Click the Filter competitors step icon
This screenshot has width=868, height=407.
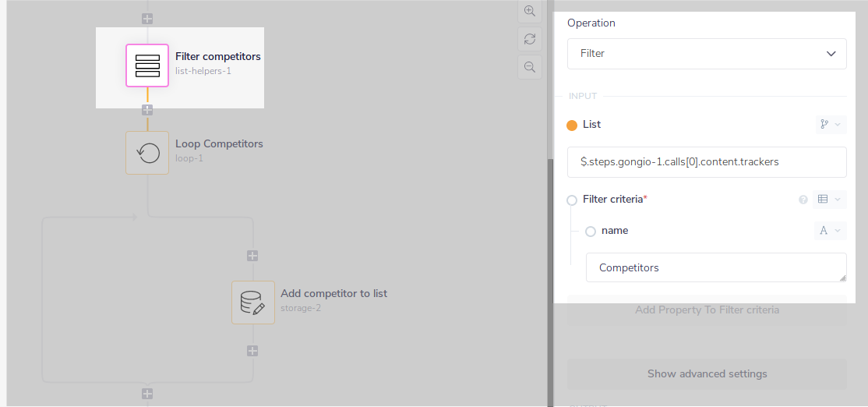pos(147,65)
